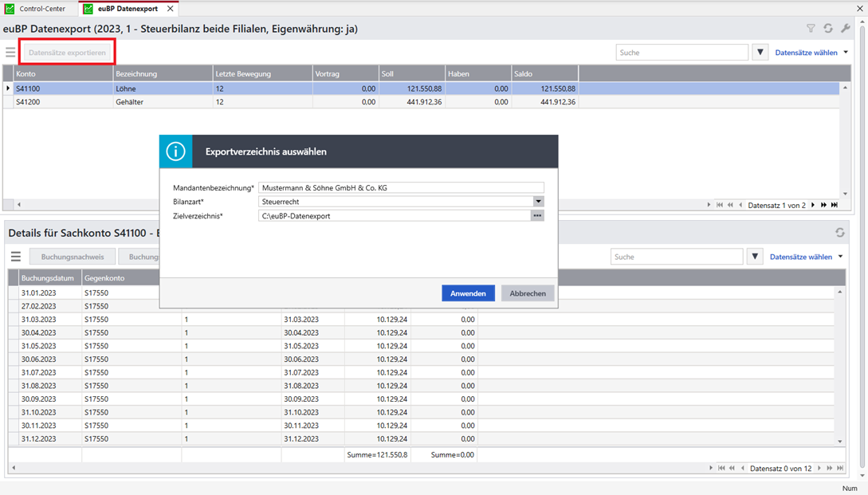Jump to last record in upper table navigator

pos(835,205)
